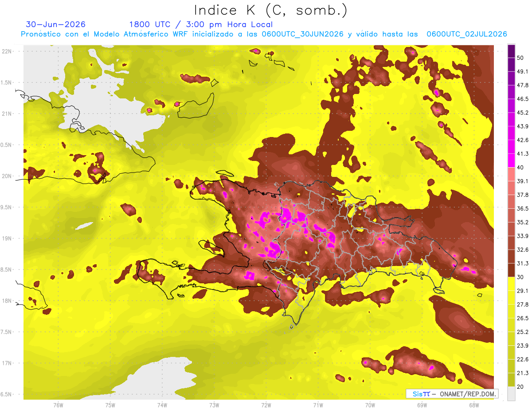Click the olive colorbar swatch between 20 and 21.3

click(x=511, y=380)
